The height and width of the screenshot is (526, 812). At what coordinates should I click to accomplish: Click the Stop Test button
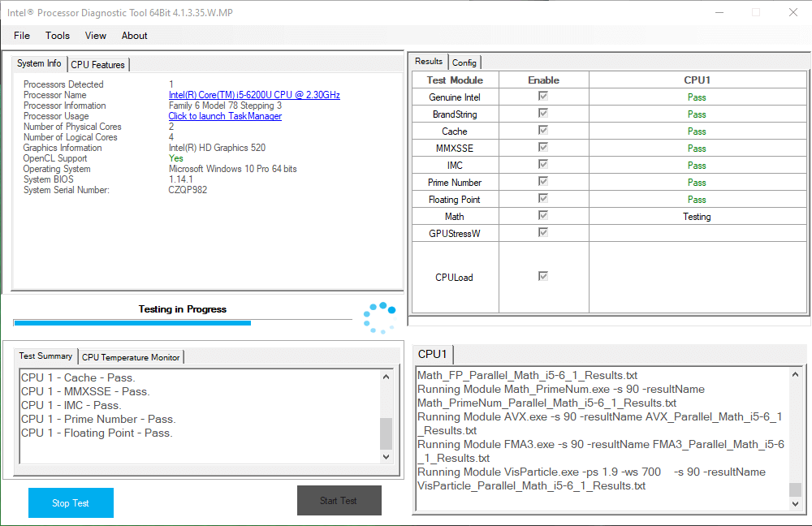coord(71,502)
